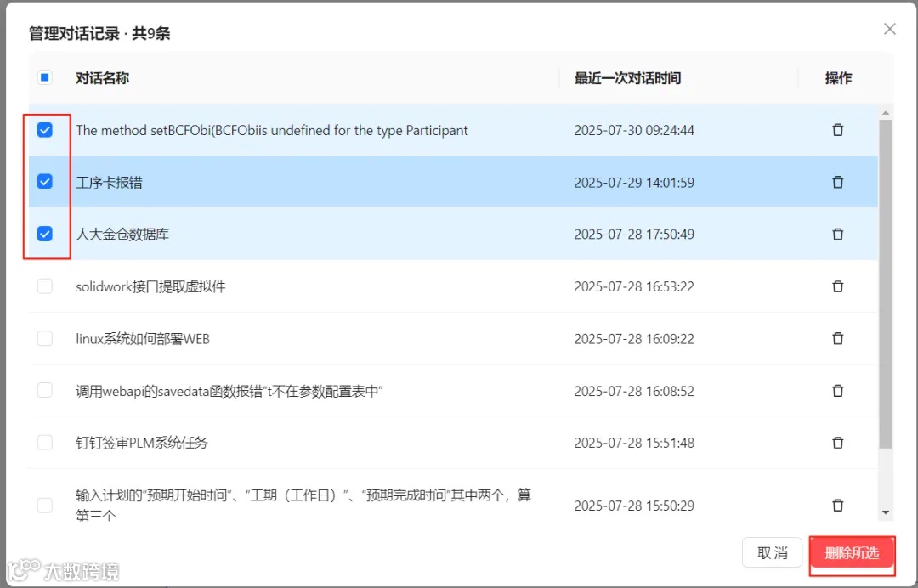The height and width of the screenshot is (588, 918).
Task: Click the vertical scrollbar thumb
Action: (885, 285)
